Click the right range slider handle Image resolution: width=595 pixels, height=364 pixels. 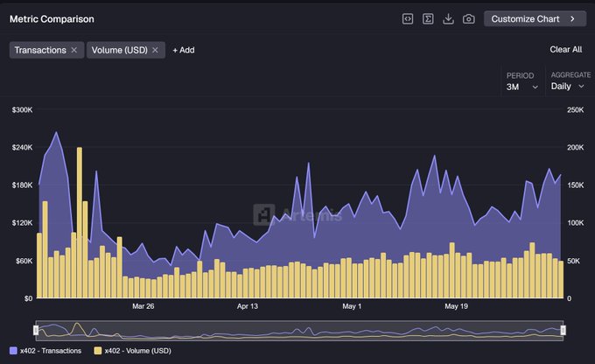563,330
